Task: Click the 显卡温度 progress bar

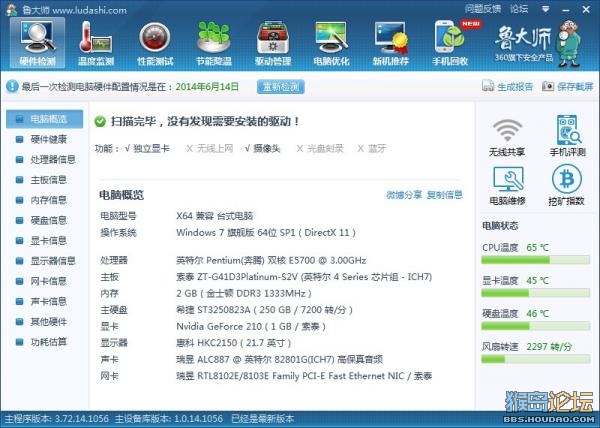Action: [535, 293]
